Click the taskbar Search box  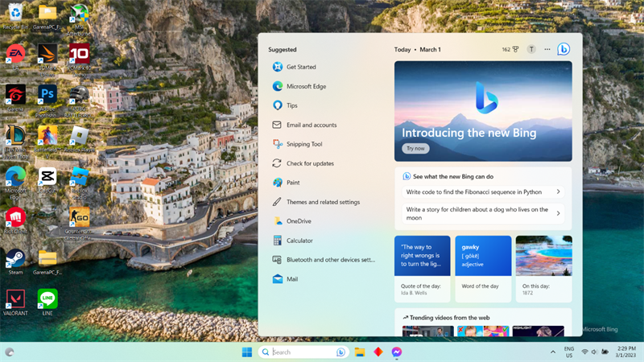click(303, 352)
